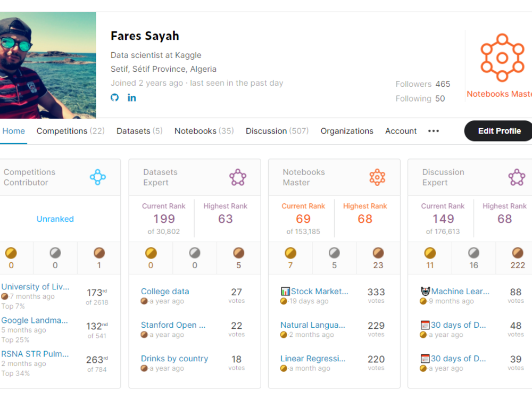Click the Notebooks bronze medal icon
Viewport: 532px width, 399px height.
(378, 253)
